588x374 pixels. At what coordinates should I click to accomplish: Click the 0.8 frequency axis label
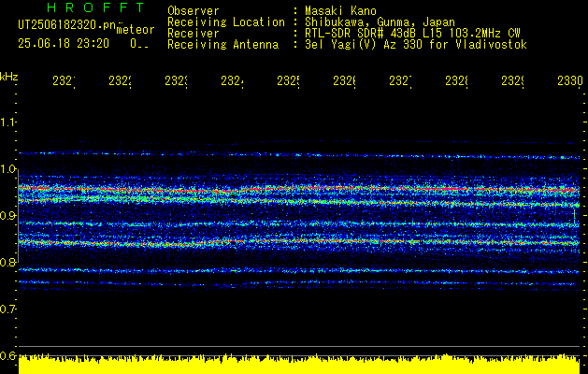click(7, 262)
